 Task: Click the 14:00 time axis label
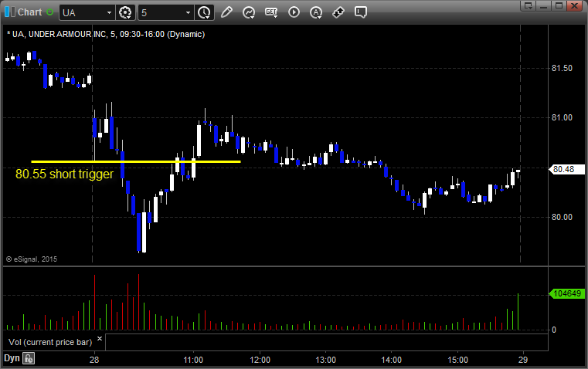point(392,360)
